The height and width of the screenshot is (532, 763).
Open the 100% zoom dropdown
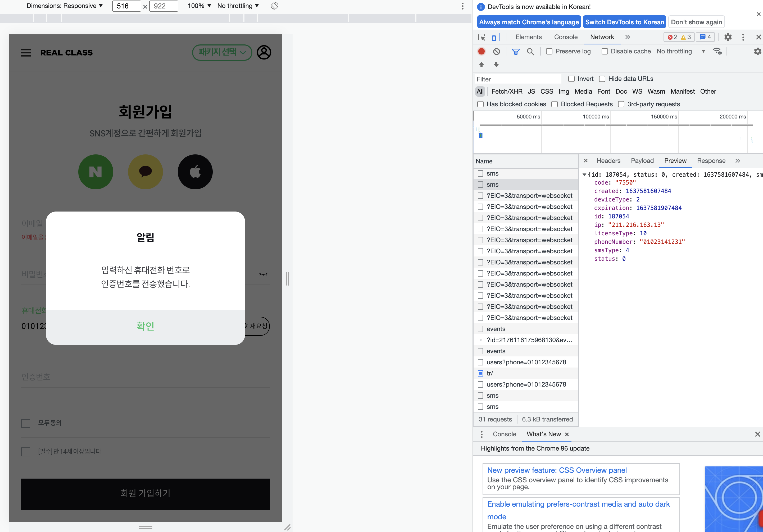coord(199,6)
